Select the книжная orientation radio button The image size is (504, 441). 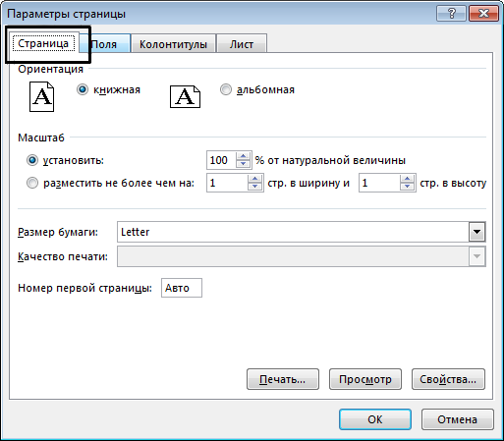[x=83, y=89]
